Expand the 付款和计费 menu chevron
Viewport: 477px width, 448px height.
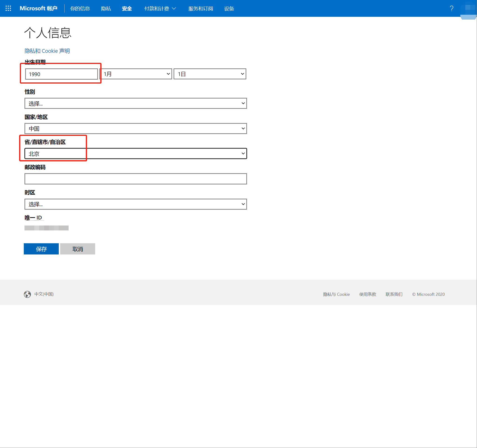coord(174,8)
